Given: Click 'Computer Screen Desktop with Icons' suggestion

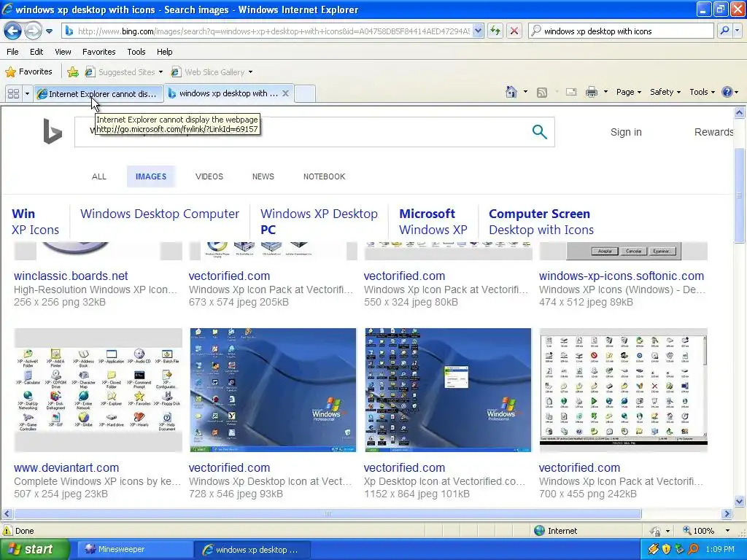Looking at the screenshot, I should (x=541, y=222).
